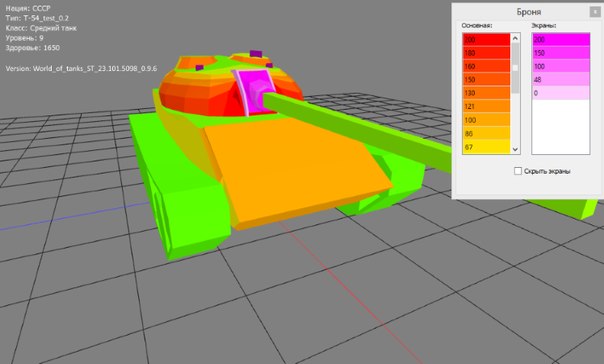
Task: Select the 67 yellow swatch in Основная list
Action: (487, 147)
